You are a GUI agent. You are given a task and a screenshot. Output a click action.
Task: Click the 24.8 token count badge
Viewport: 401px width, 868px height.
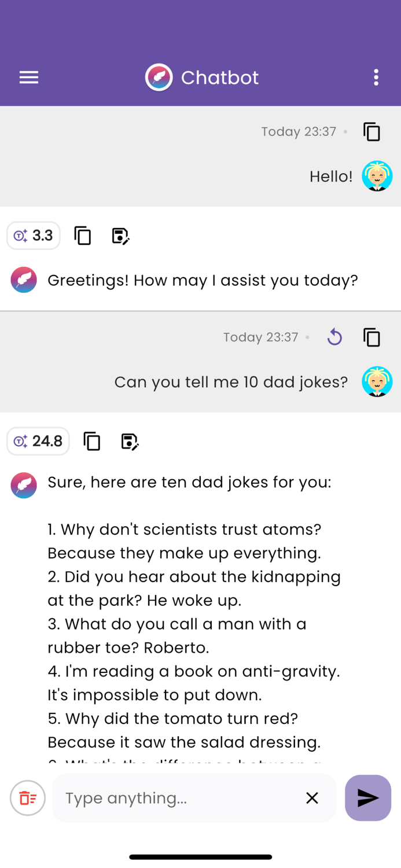point(38,441)
